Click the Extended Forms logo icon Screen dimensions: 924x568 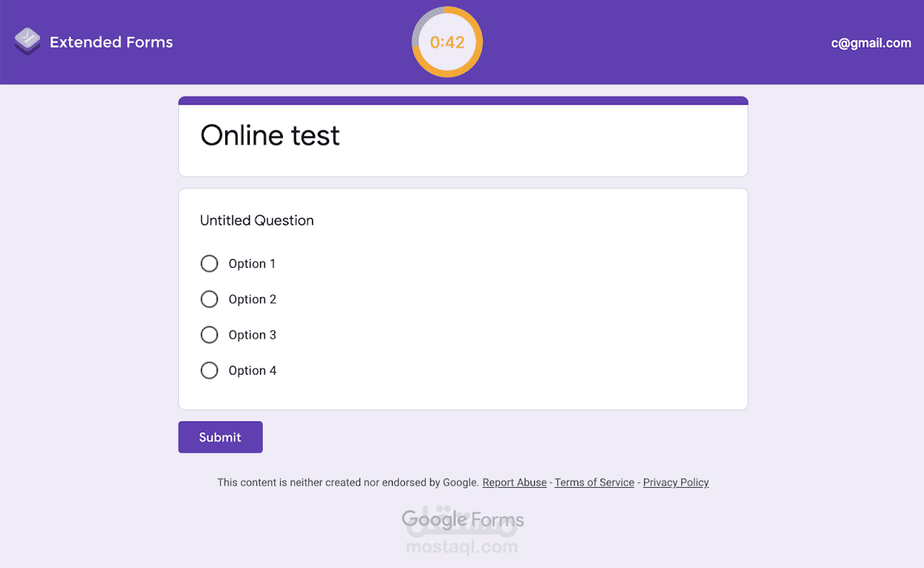[27, 41]
